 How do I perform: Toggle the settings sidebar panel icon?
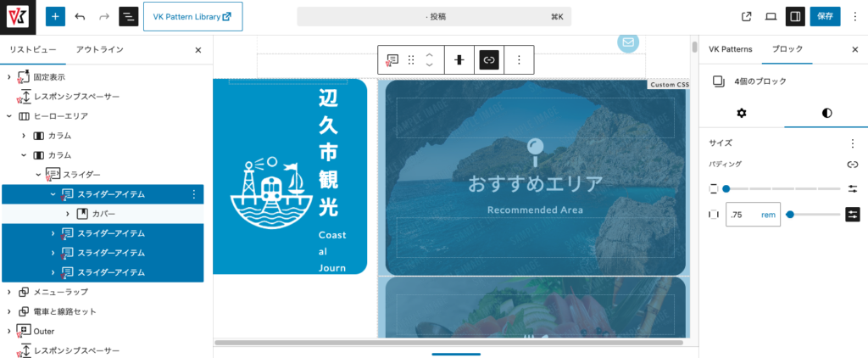click(x=795, y=16)
